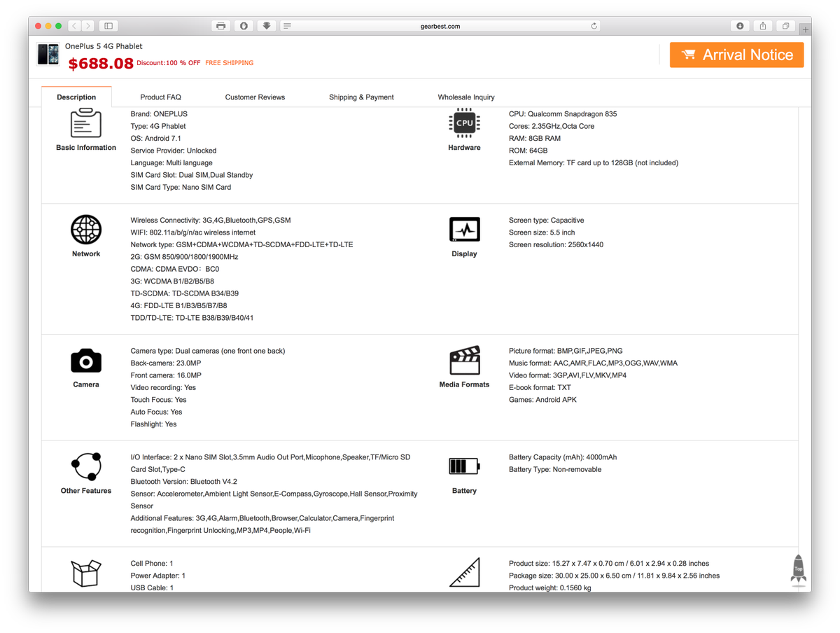Click the shopping cart icon in Arrival Notice
Screen dimensions: 840x633
[x=688, y=55]
